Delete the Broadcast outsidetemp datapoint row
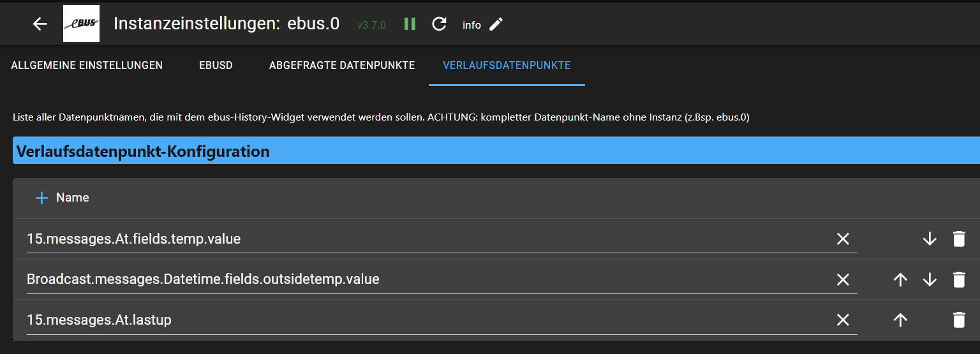 [958, 279]
